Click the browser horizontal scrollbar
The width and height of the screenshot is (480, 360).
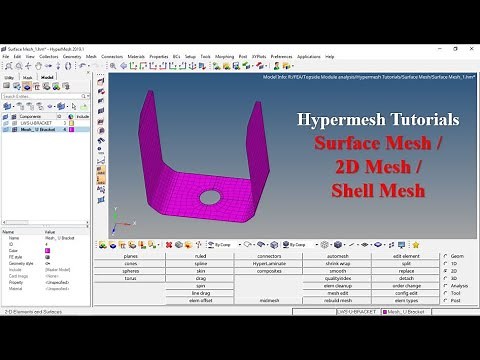click(x=45, y=222)
